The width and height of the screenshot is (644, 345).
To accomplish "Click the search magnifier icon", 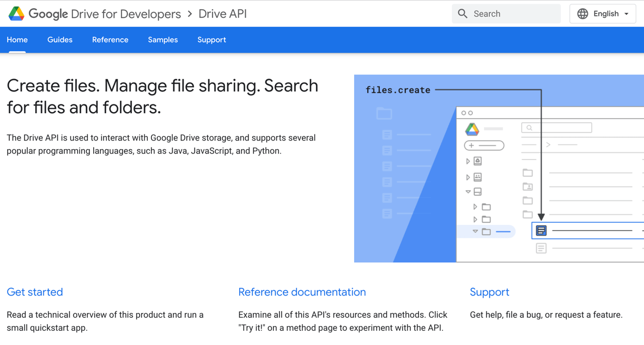I will (463, 14).
